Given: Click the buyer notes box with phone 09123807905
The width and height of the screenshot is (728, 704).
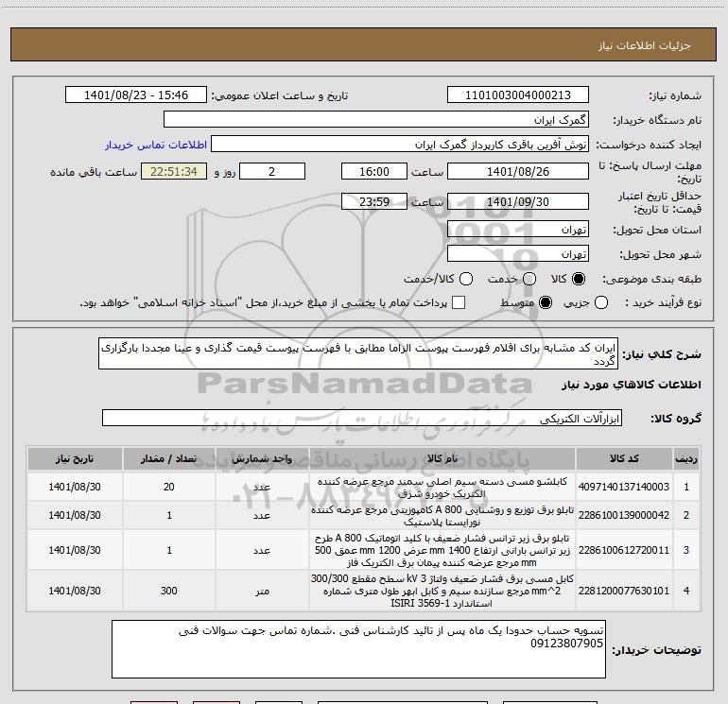Looking at the screenshot, I should [358, 649].
